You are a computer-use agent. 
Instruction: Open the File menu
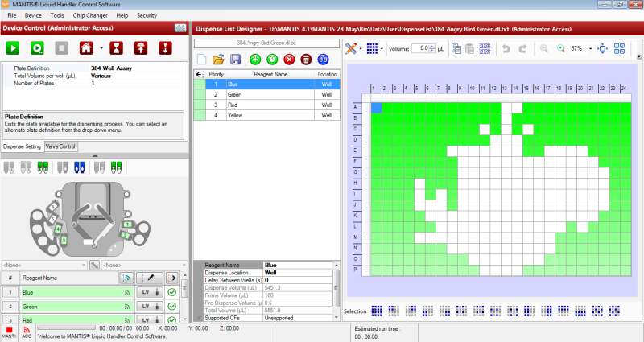[x=12, y=15]
